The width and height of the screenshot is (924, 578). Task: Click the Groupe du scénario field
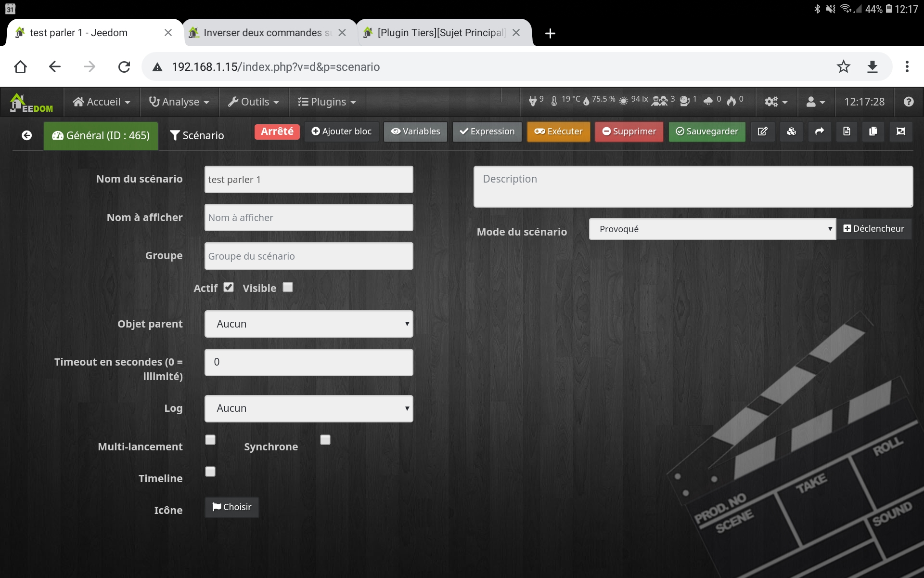click(309, 256)
